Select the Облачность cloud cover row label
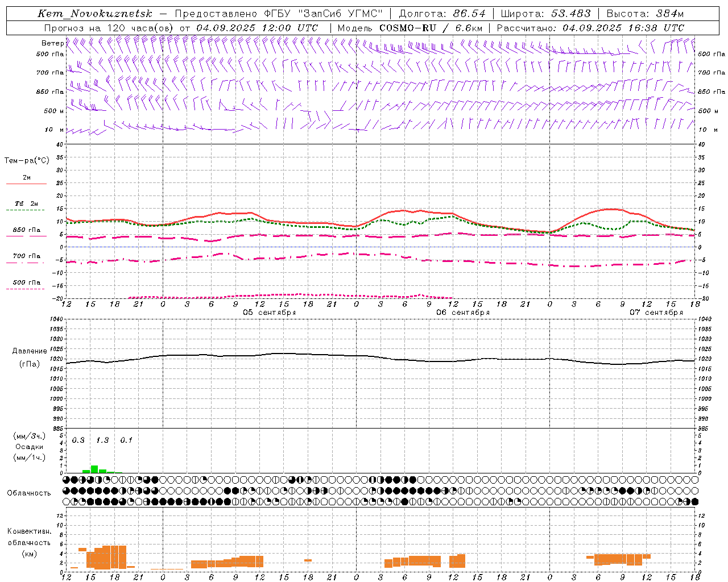Screen dimensions: 728x582 pos(29,493)
